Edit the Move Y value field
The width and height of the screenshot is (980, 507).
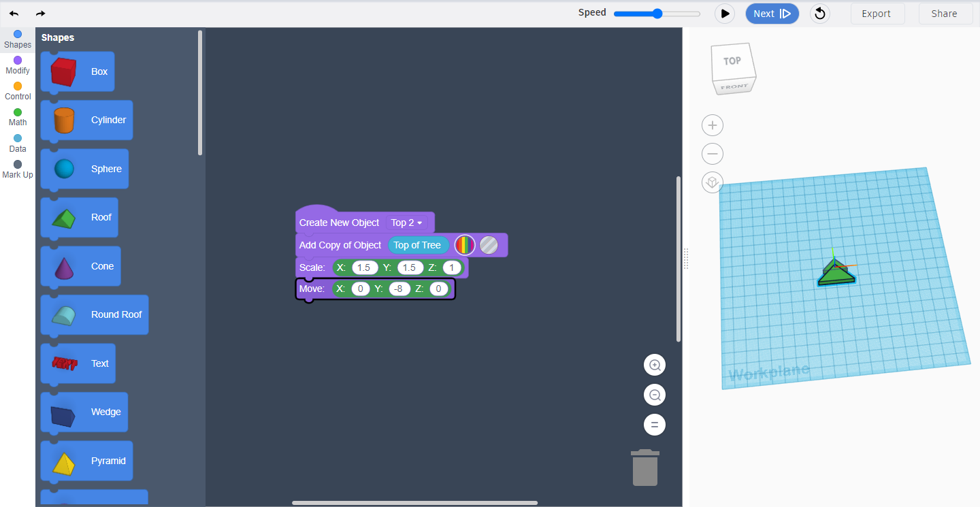point(399,289)
